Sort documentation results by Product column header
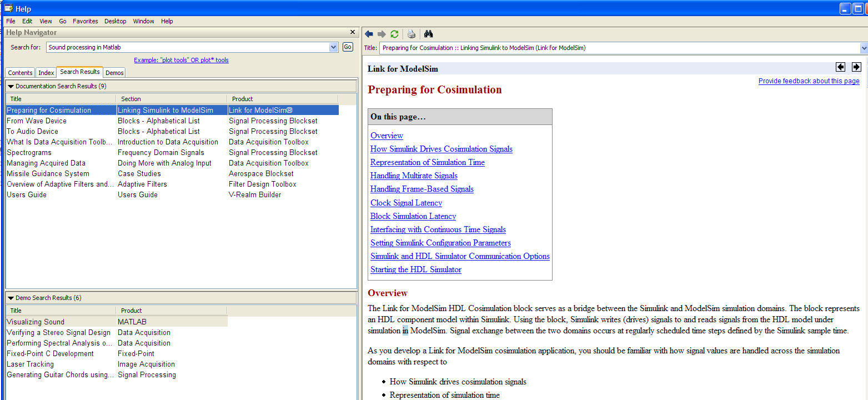The height and width of the screenshot is (400, 868). (283, 99)
